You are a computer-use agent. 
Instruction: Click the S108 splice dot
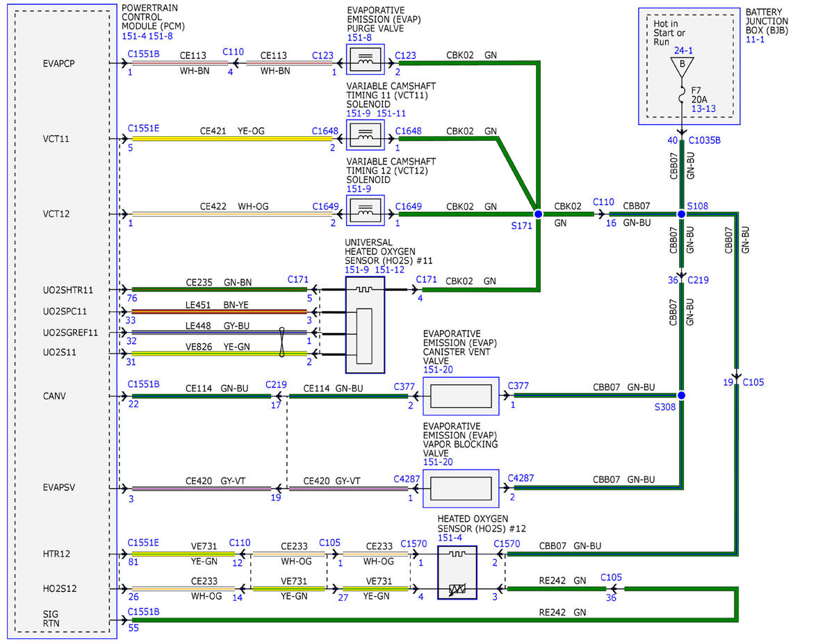[x=682, y=215]
